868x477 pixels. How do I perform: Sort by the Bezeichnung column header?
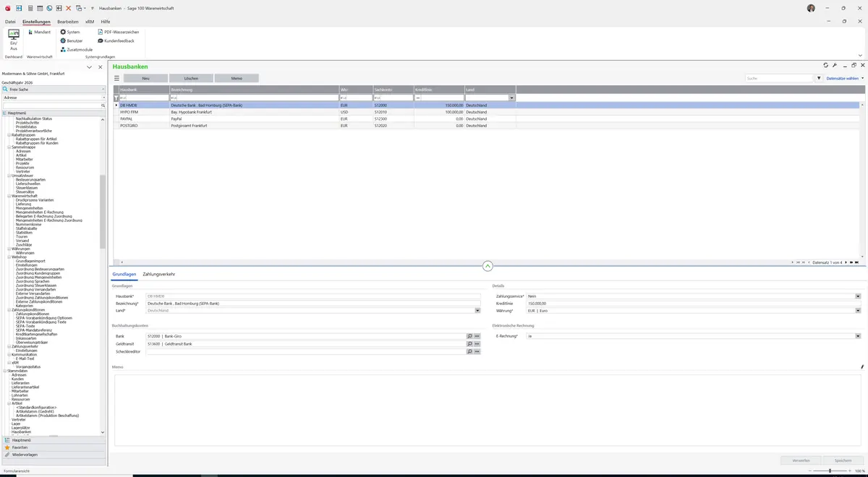click(254, 90)
